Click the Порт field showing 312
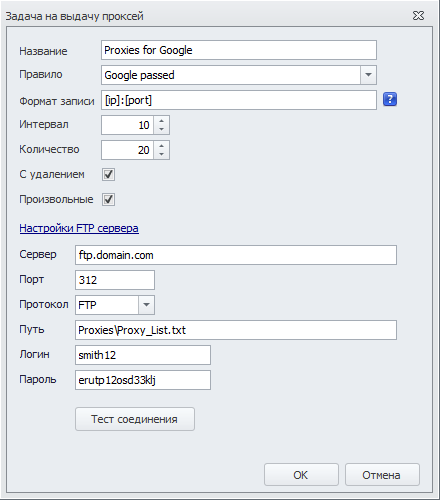 115,280
